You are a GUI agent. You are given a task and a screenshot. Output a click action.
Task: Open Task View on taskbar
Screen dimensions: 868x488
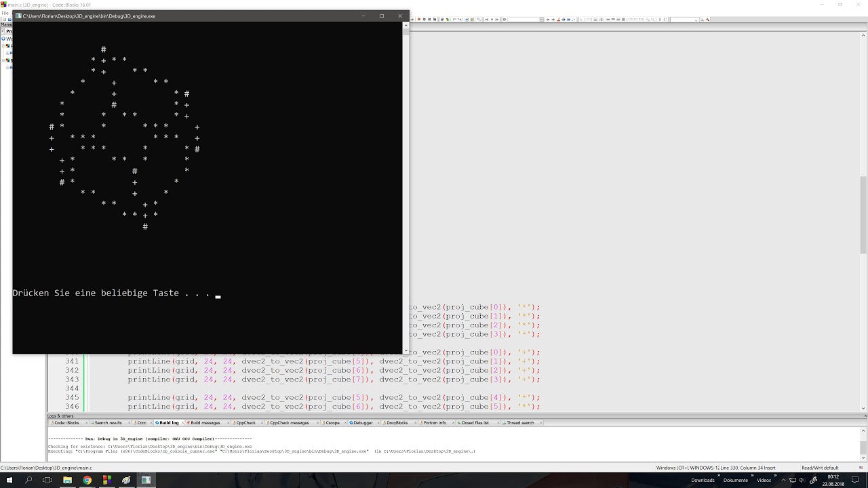[47, 480]
